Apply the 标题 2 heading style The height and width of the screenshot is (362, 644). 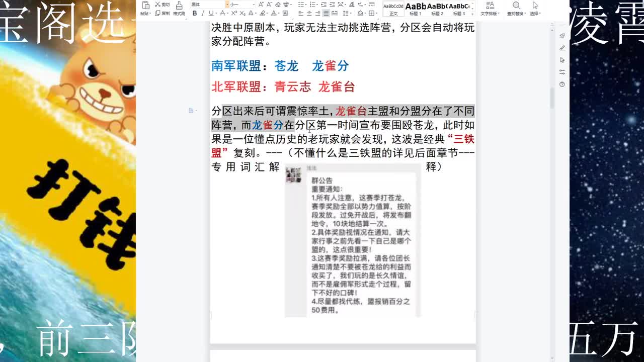point(437,9)
